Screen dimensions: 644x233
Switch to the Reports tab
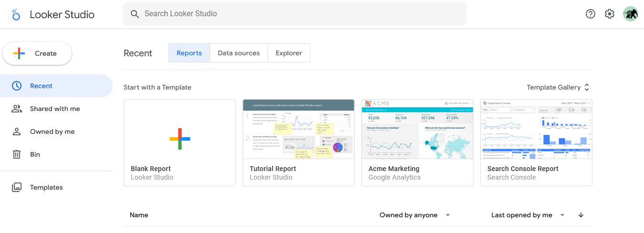coord(189,53)
